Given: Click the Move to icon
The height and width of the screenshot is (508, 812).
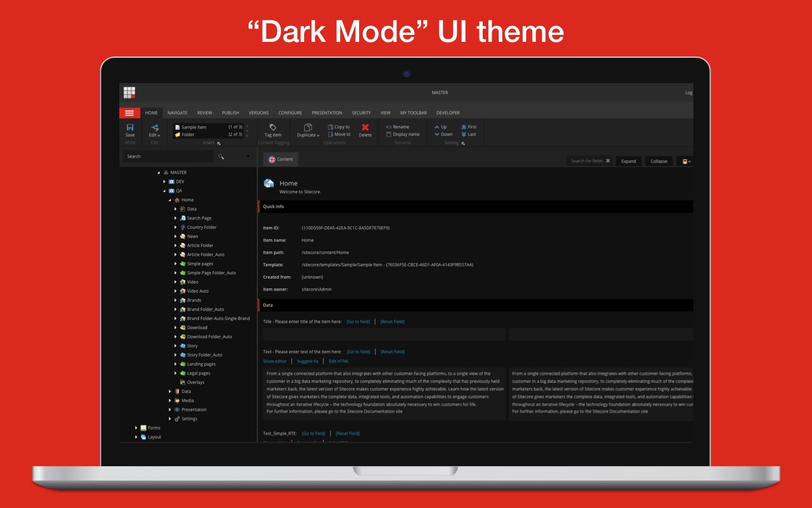Looking at the screenshot, I should 331,135.
